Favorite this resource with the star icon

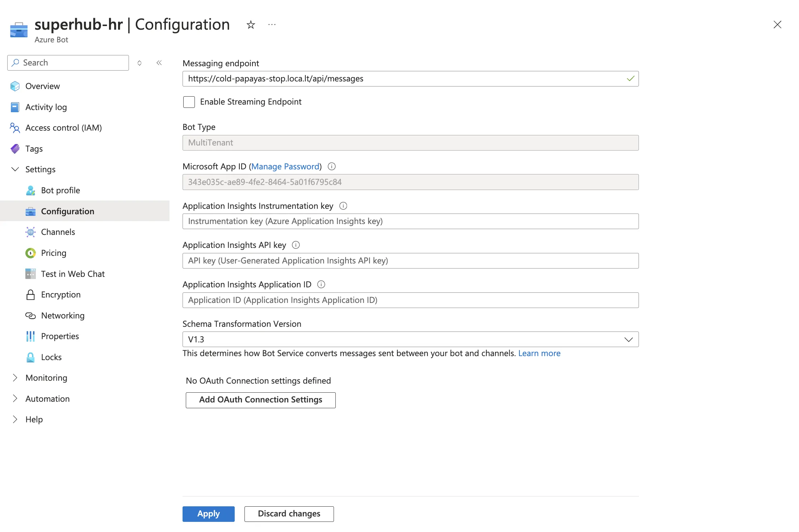tap(251, 25)
